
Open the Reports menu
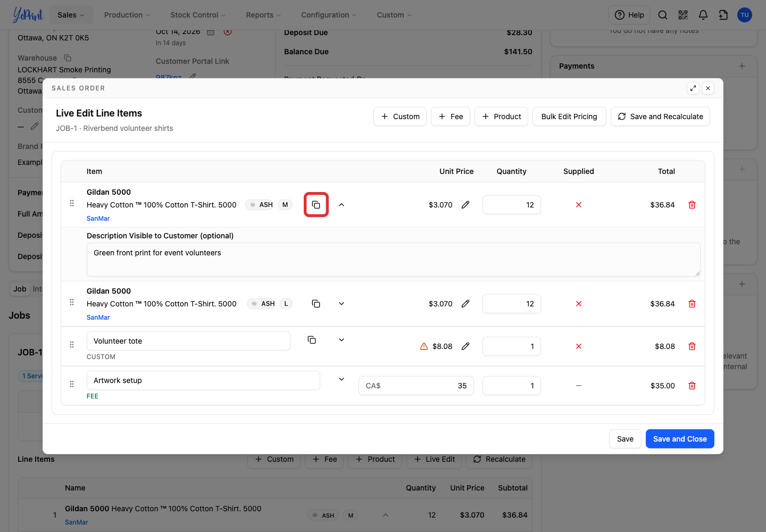tap(263, 15)
